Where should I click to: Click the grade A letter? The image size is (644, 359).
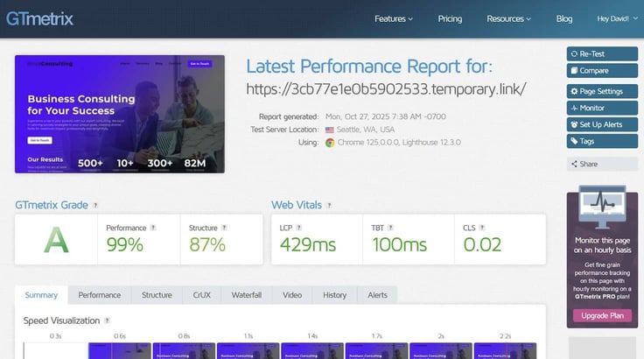56,240
